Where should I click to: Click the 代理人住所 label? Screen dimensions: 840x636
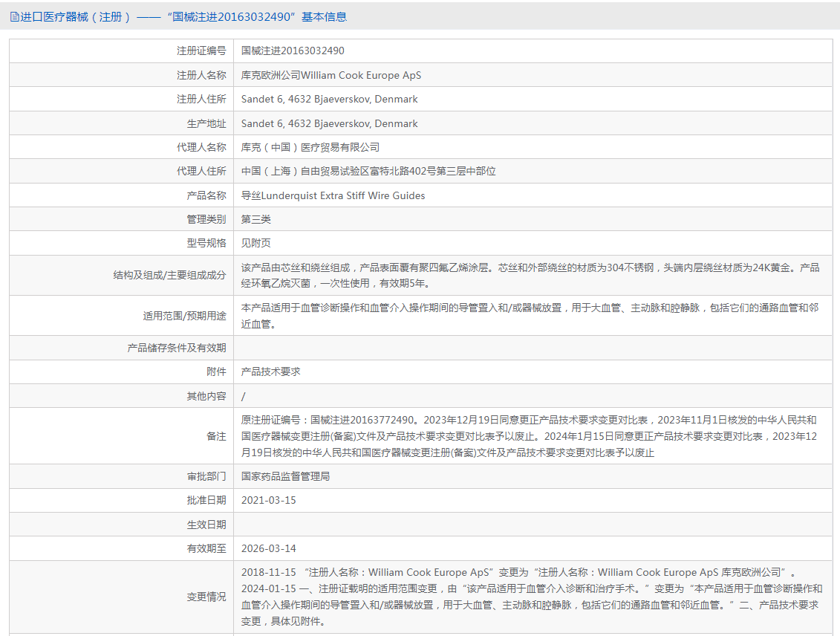pyautogui.click(x=201, y=172)
